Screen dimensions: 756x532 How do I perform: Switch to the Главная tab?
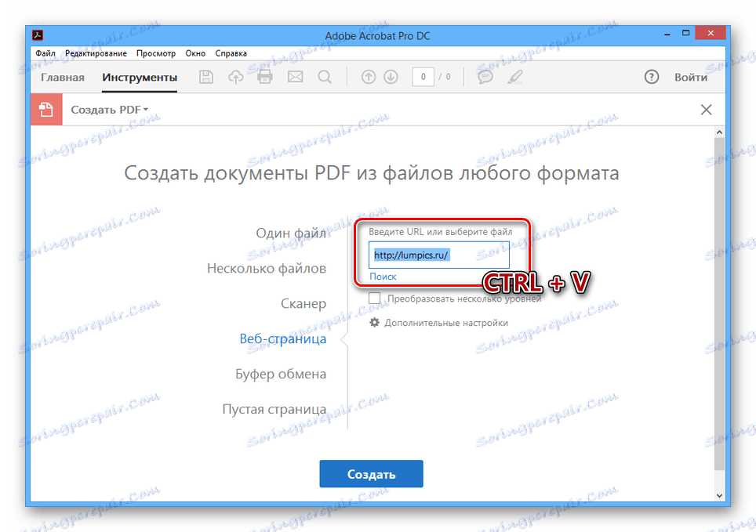click(x=62, y=77)
